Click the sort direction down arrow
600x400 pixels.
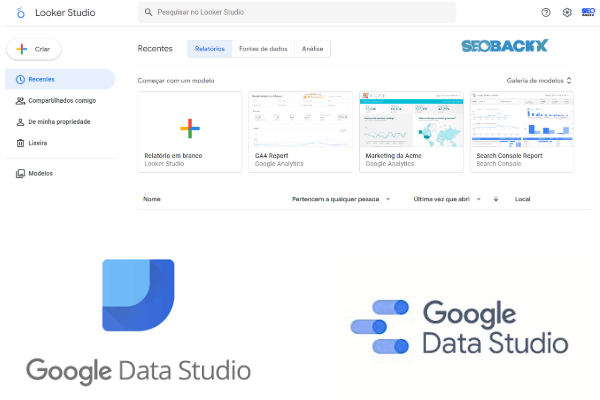496,199
